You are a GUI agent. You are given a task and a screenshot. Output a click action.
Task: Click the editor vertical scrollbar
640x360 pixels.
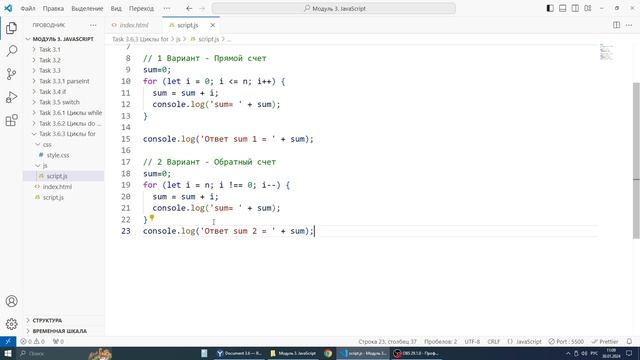tap(636, 160)
